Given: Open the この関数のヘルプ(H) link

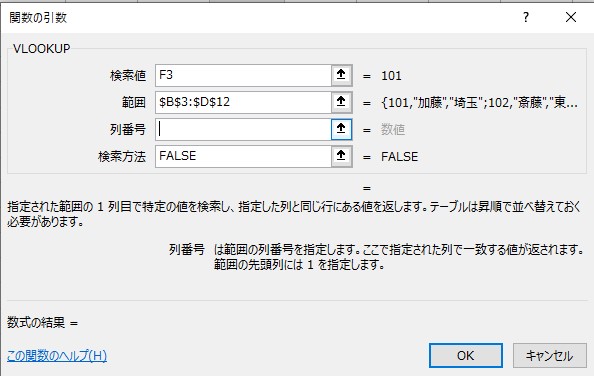Looking at the screenshot, I should click(x=57, y=356).
